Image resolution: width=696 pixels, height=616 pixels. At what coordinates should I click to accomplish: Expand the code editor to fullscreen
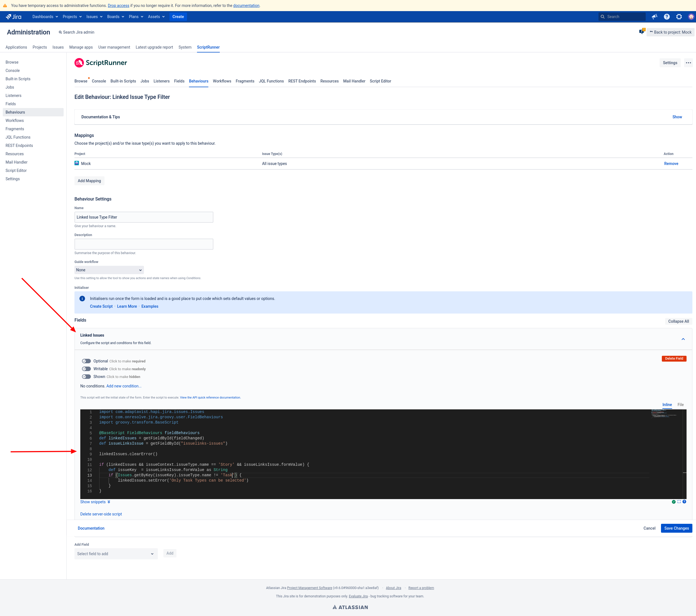pos(679,502)
